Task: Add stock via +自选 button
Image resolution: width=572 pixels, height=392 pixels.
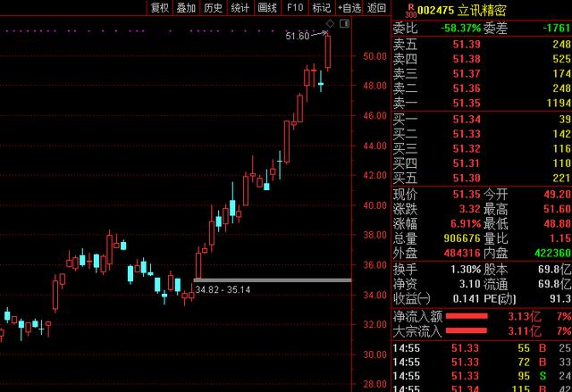Action: tap(349, 7)
